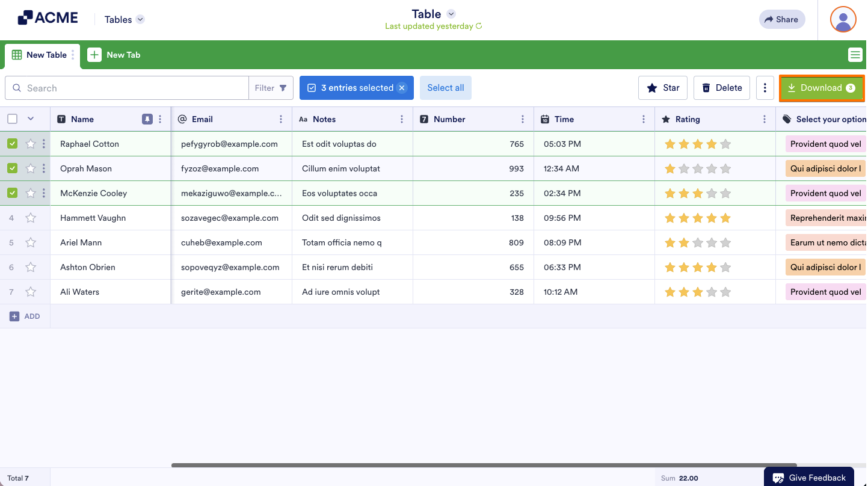Viewport: 868px width, 486px height.
Task: Click the Share button
Action: [781, 19]
